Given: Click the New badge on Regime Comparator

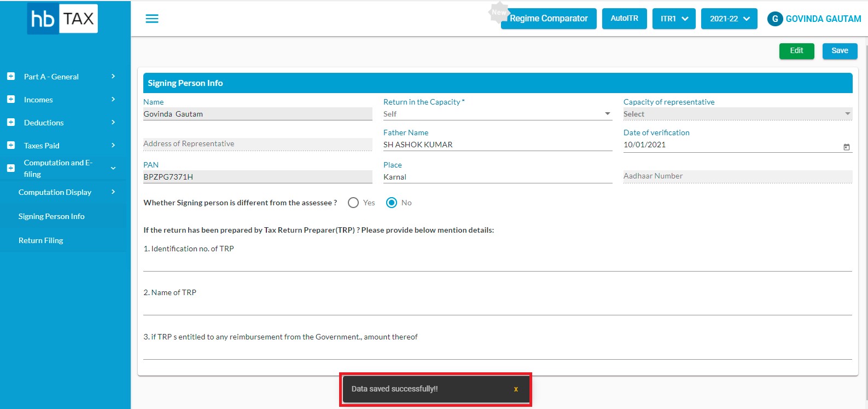Looking at the screenshot, I should [499, 12].
